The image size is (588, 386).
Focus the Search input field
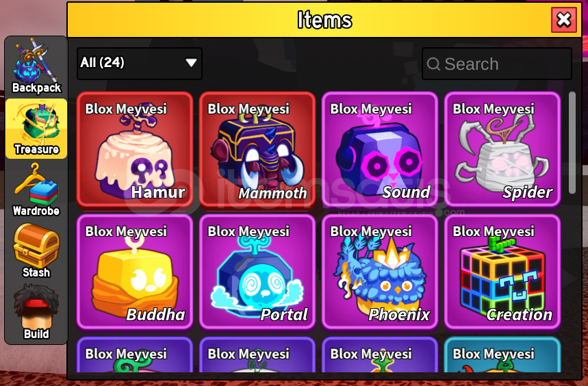click(x=497, y=64)
